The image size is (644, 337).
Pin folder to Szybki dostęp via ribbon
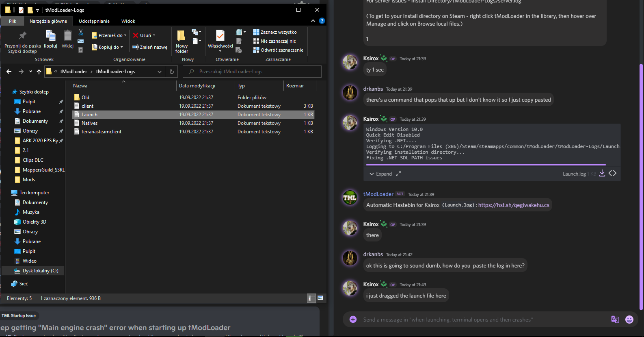[x=22, y=42]
